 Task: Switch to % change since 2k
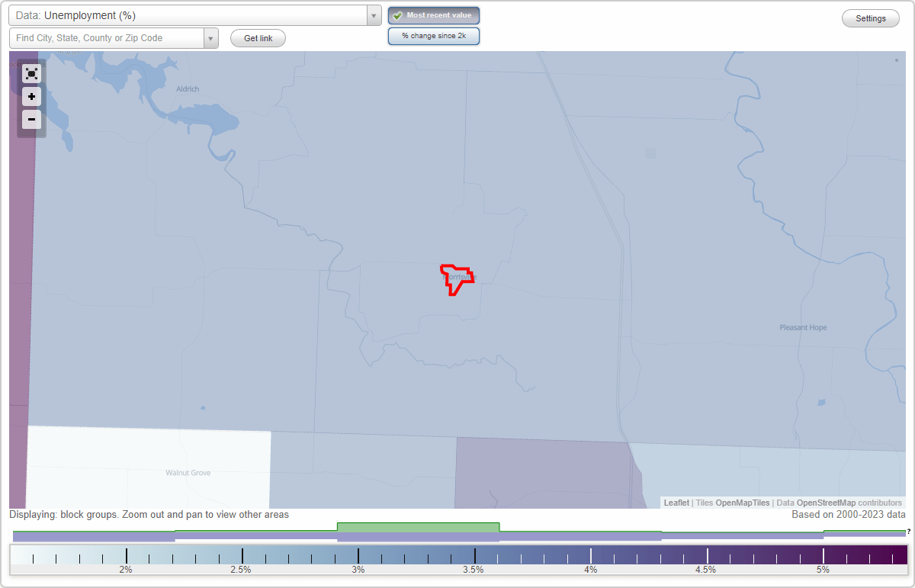coord(434,36)
